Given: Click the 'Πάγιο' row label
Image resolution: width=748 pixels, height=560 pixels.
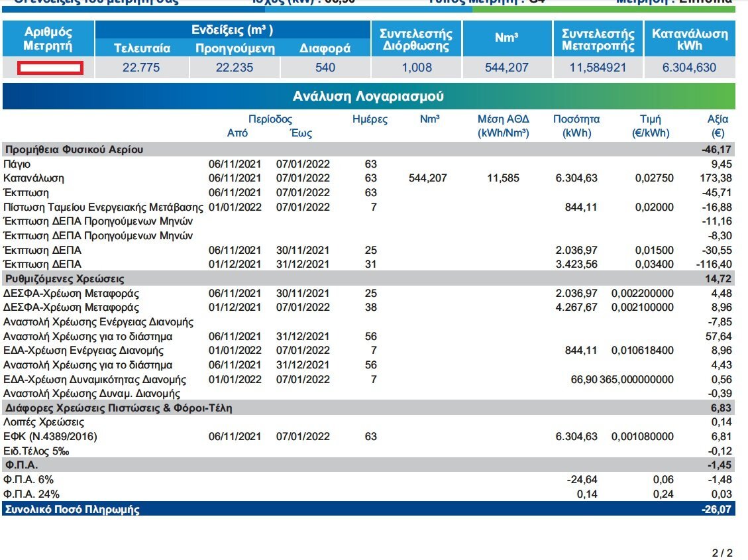Looking at the screenshot, I should click(x=17, y=164).
